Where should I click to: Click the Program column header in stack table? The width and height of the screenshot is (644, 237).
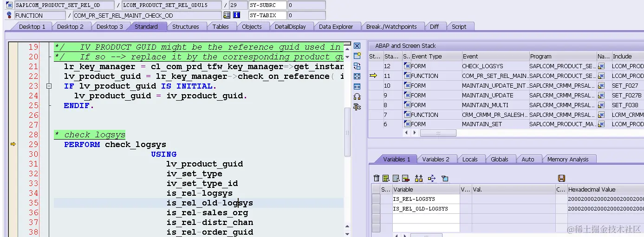click(x=562, y=57)
